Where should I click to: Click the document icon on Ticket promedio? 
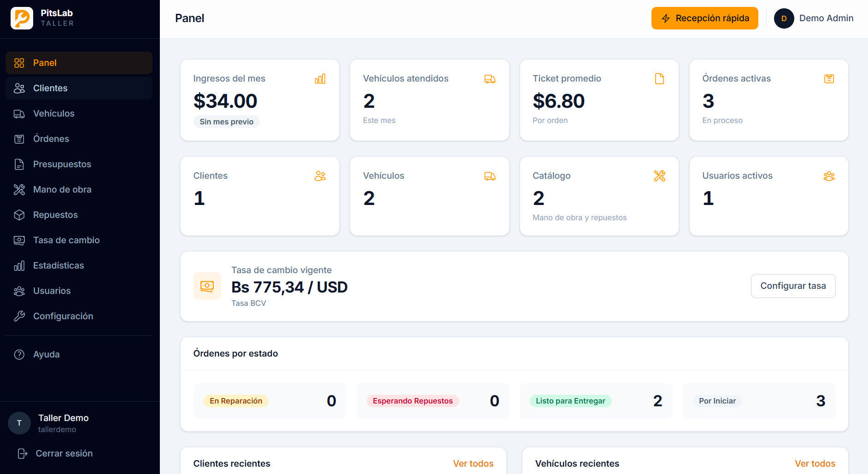click(660, 79)
